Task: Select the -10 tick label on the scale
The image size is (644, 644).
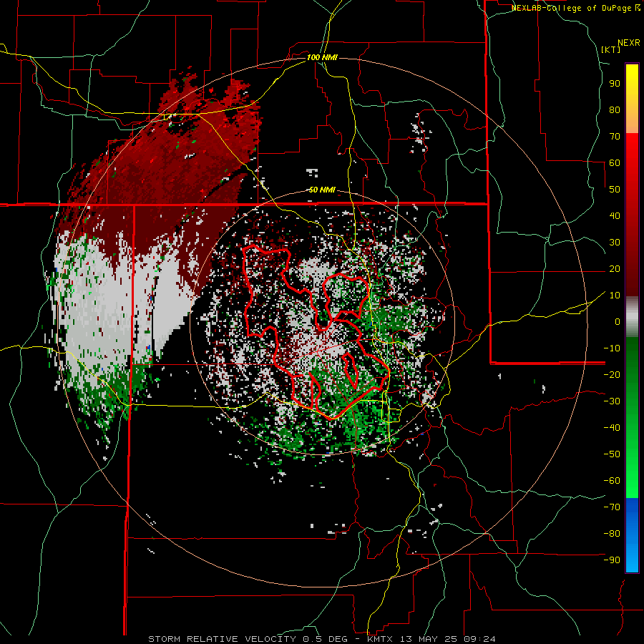Action: tap(612, 348)
